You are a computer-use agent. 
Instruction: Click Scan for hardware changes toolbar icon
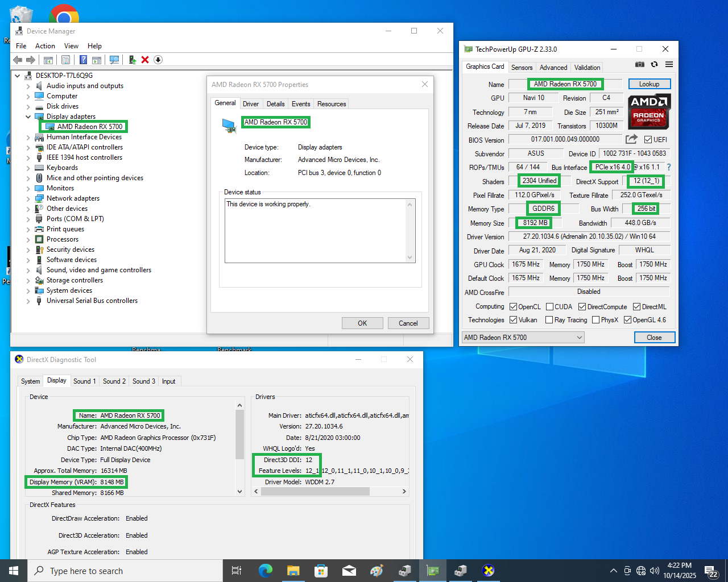(x=114, y=60)
